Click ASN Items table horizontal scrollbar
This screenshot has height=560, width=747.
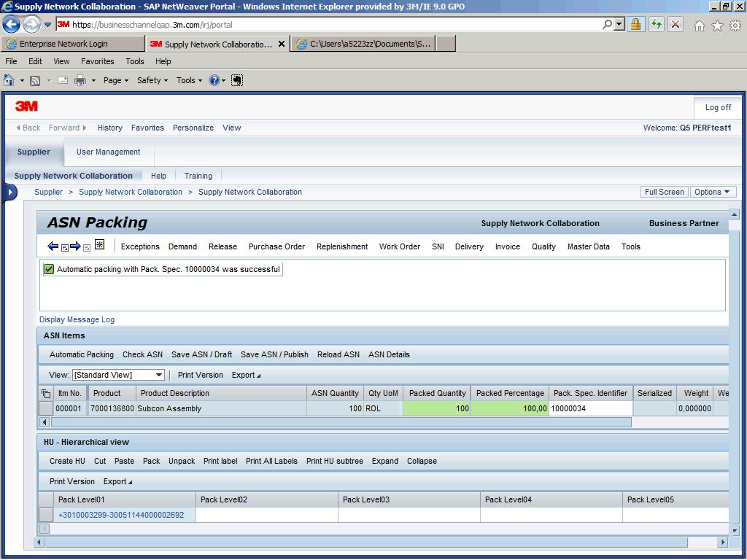tap(341, 422)
